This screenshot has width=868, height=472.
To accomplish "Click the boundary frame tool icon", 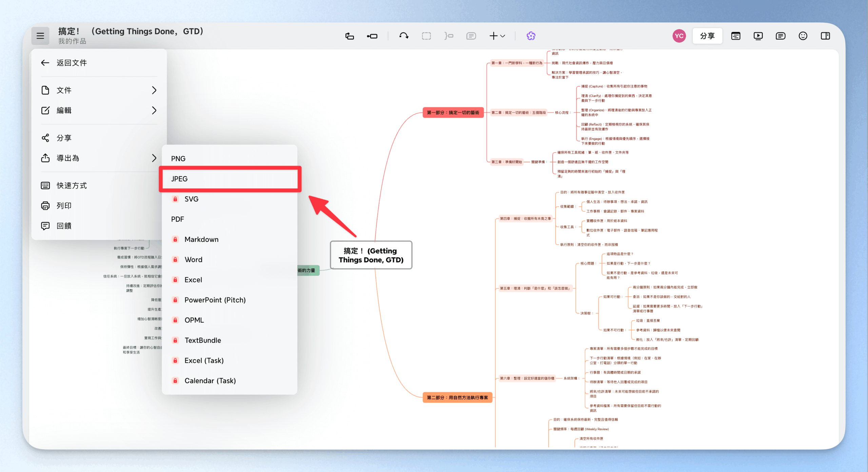I will (426, 36).
